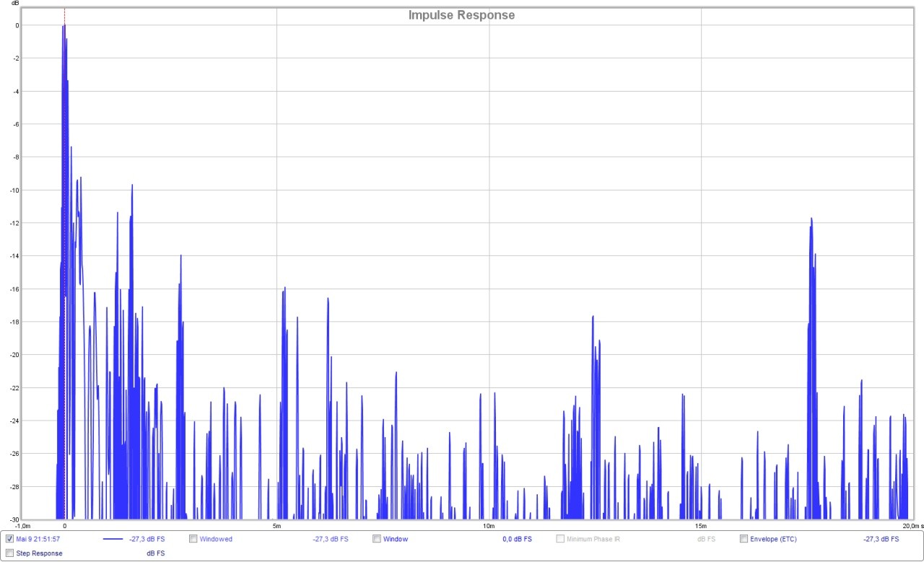Click the reflection peak just after 5m

coord(284,289)
